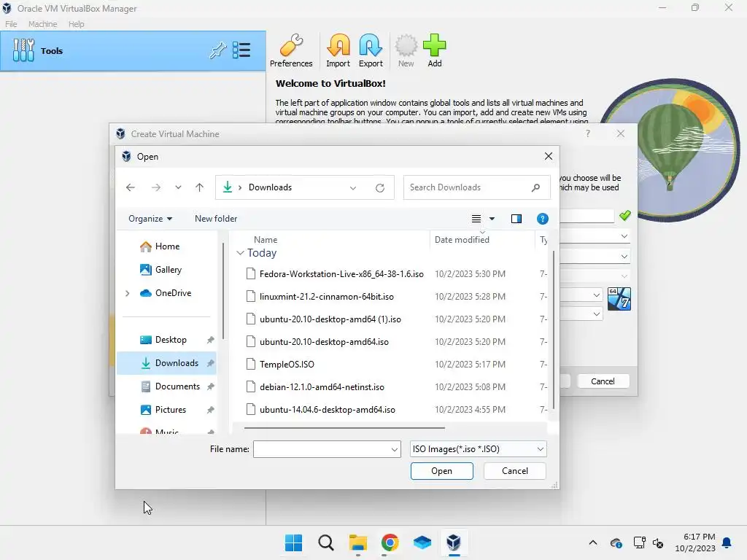Click the VirtualBox icon on taskbar
Screen dimensions: 747x560
(454, 542)
